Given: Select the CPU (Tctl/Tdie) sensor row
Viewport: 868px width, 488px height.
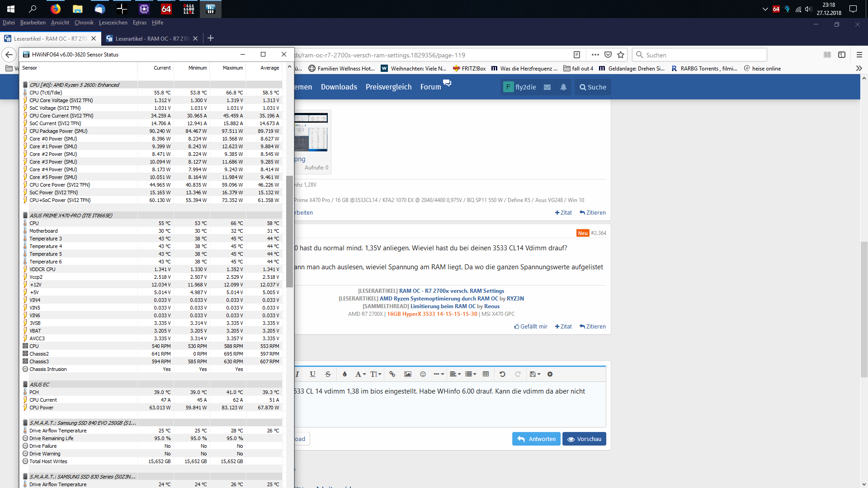Looking at the screenshot, I should 152,93.
